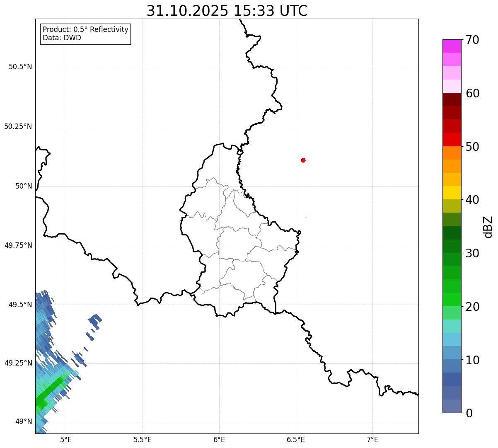
Task: Click the magenta top colorbar segment
Action: coord(452,46)
